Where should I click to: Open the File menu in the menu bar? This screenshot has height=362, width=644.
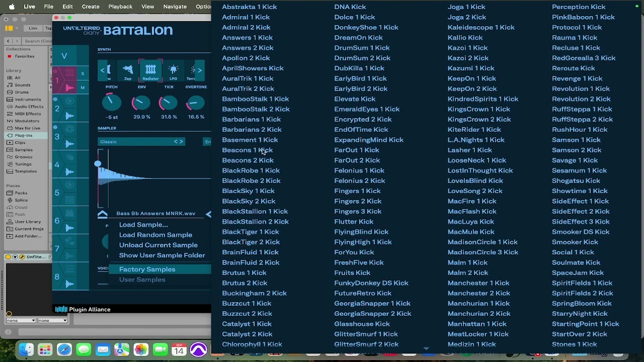tap(49, 7)
